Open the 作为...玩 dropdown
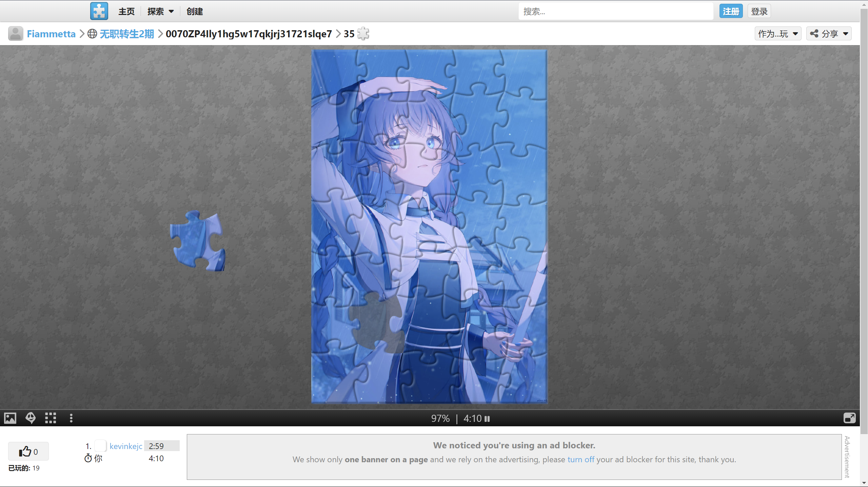This screenshot has width=868, height=487. click(x=778, y=34)
